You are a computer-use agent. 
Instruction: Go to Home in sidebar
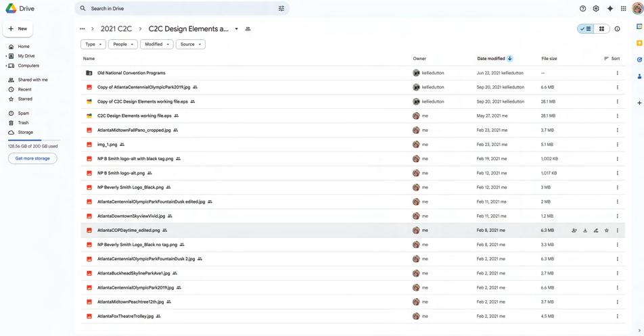[x=24, y=47]
